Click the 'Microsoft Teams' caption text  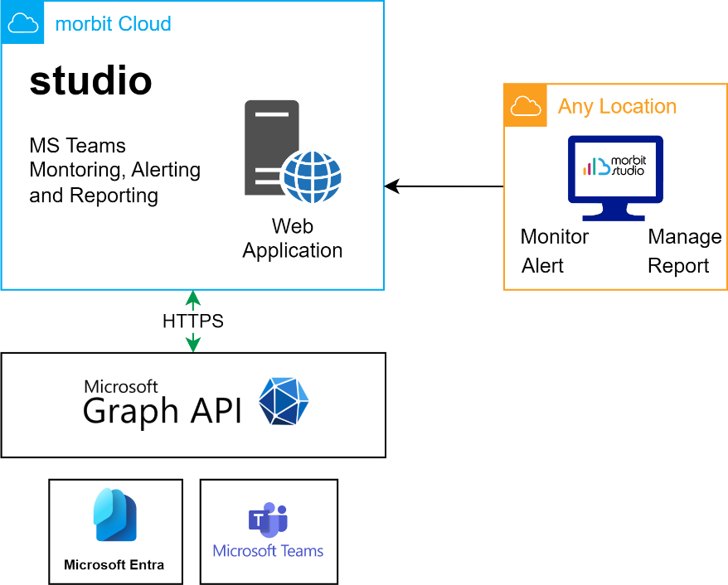(x=268, y=551)
